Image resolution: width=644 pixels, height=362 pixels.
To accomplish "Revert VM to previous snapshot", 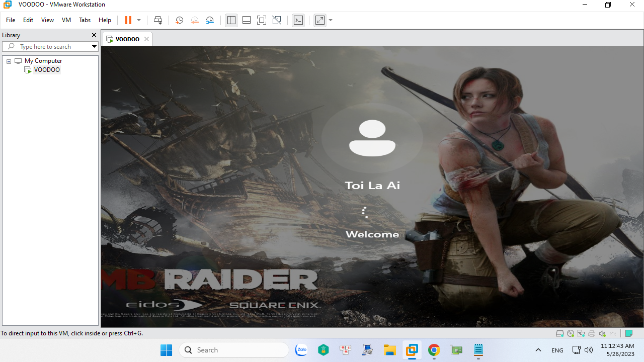I will click(x=195, y=20).
